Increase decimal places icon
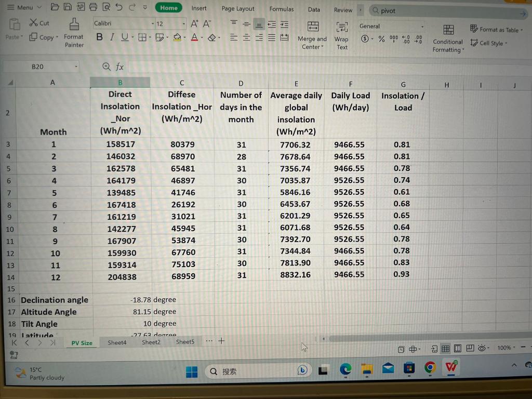Image resolution: width=532 pixels, height=399 pixels. coord(406,39)
